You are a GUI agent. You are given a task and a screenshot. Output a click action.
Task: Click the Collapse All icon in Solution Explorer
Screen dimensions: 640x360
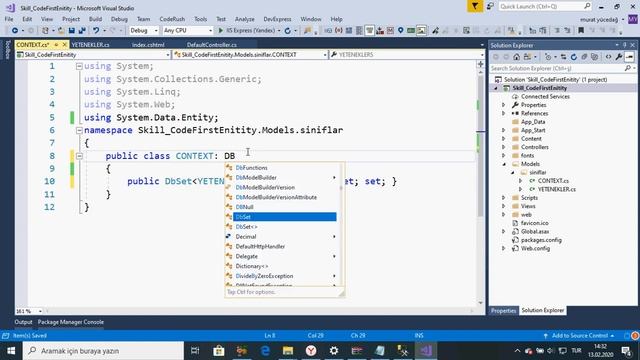click(x=584, y=57)
